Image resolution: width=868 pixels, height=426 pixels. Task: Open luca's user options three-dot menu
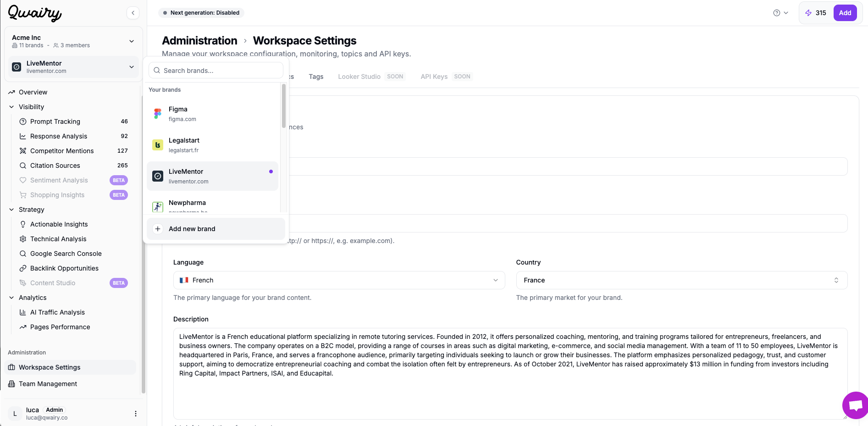click(135, 414)
